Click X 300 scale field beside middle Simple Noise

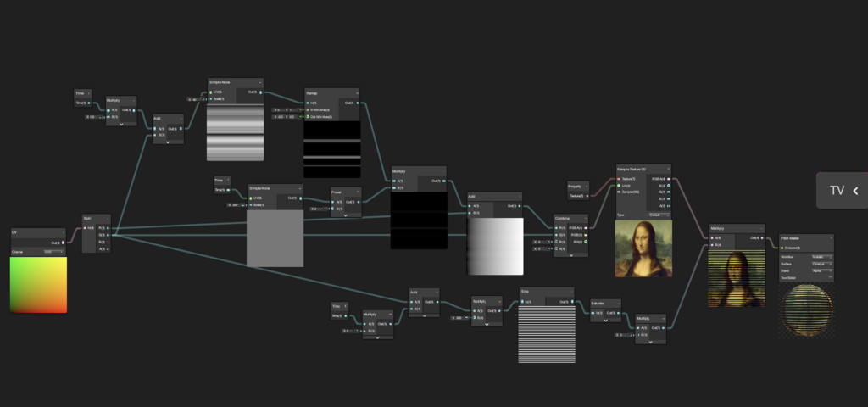click(x=237, y=205)
